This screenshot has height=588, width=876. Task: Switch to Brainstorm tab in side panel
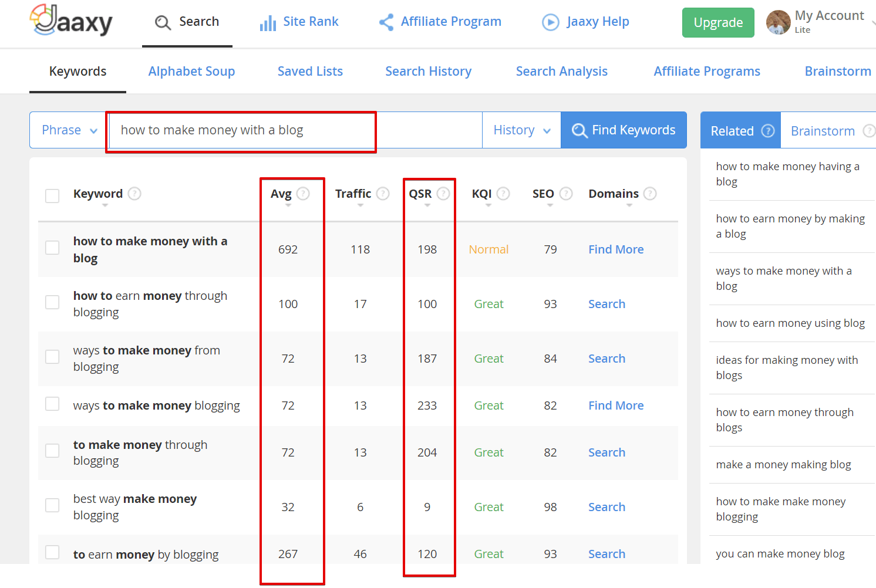[x=828, y=130]
